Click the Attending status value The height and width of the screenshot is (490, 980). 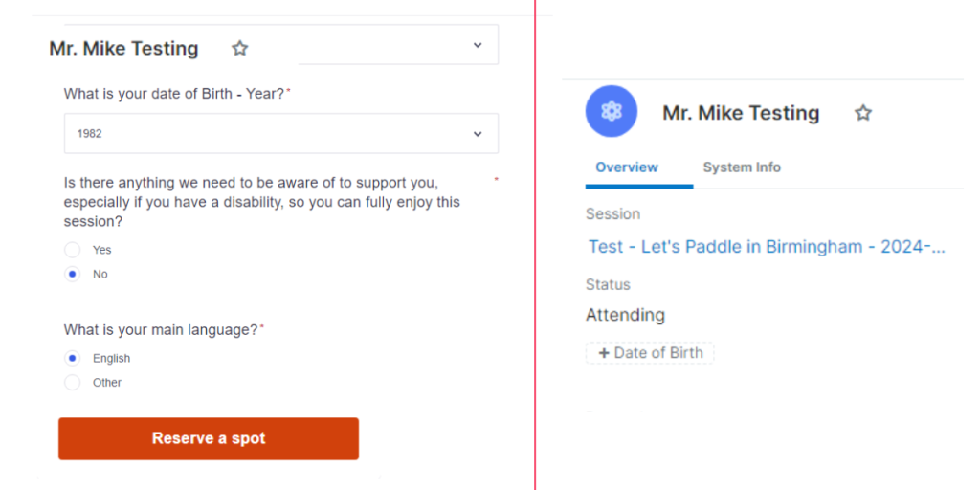point(625,315)
